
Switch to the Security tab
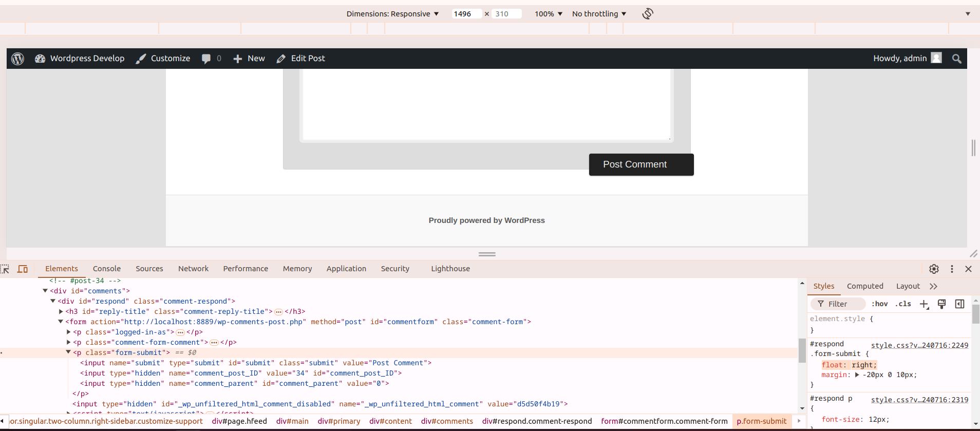395,269
